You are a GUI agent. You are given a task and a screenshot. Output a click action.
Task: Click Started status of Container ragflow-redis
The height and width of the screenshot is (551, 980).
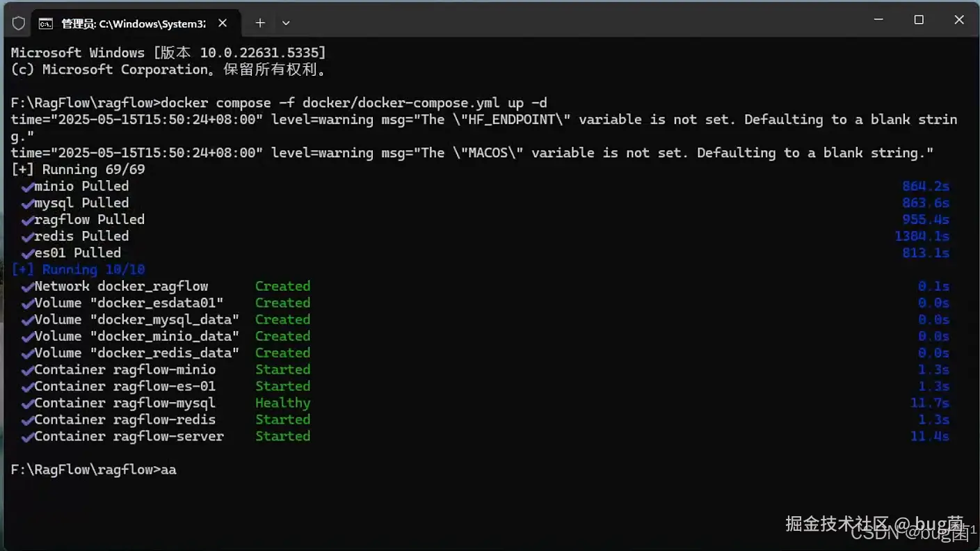point(282,420)
